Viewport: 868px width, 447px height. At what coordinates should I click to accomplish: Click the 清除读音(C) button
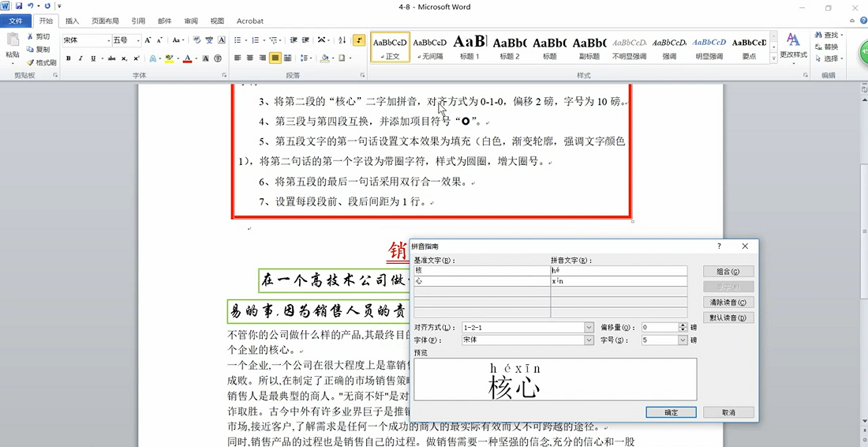point(728,302)
